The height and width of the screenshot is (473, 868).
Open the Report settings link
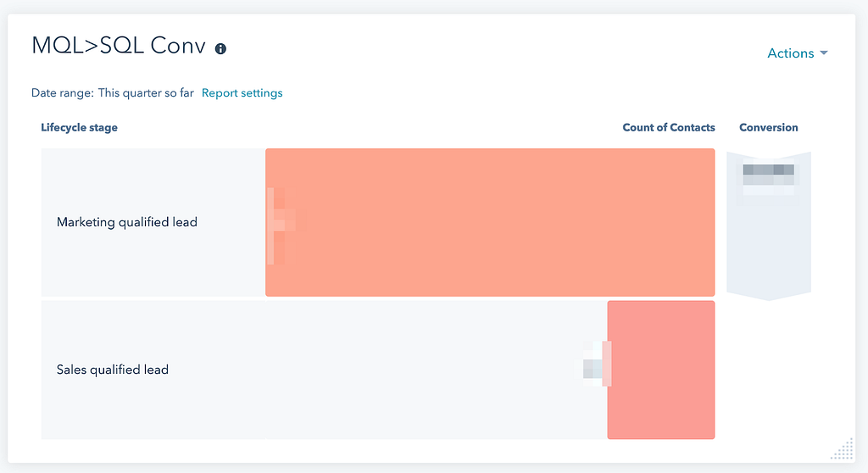(242, 93)
